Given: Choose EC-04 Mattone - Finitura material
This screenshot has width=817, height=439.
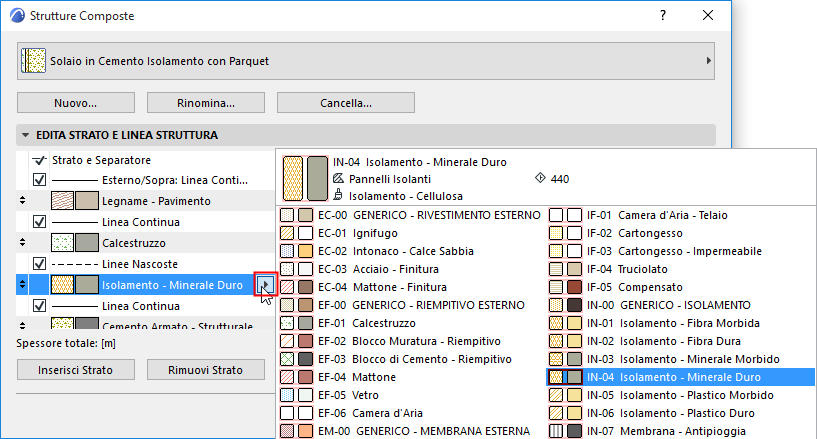Looking at the screenshot, I should (411, 287).
